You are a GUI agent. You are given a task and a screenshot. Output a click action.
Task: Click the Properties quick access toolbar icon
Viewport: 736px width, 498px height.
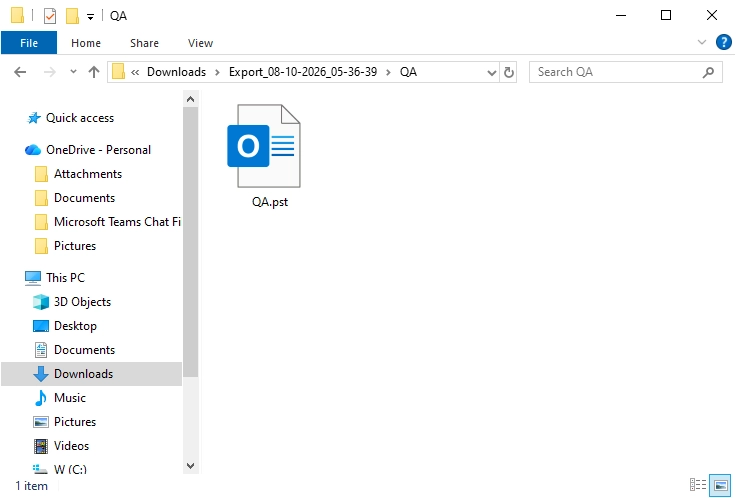coord(50,15)
